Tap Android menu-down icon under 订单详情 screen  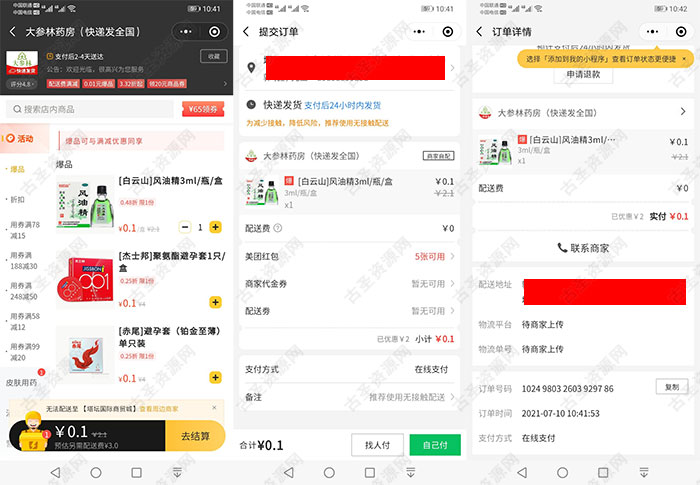coord(644,472)
